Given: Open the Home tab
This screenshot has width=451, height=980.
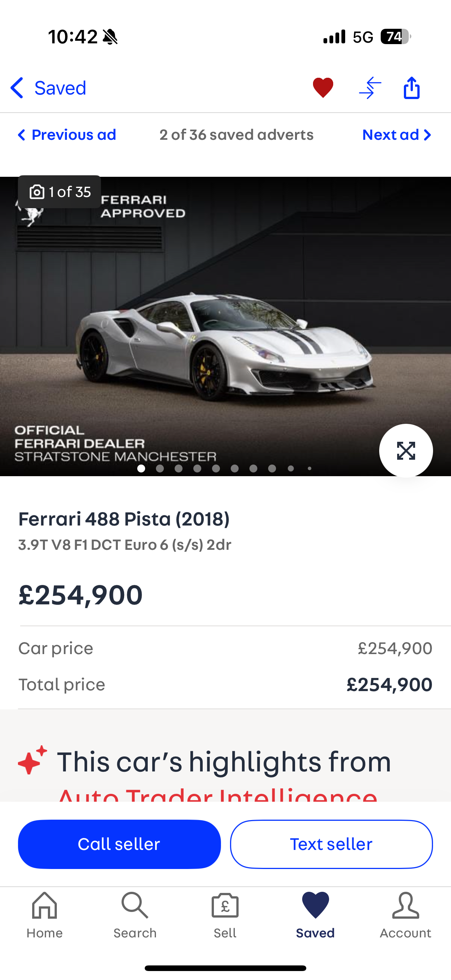Looking at the screenshot, I should (45, 915).
